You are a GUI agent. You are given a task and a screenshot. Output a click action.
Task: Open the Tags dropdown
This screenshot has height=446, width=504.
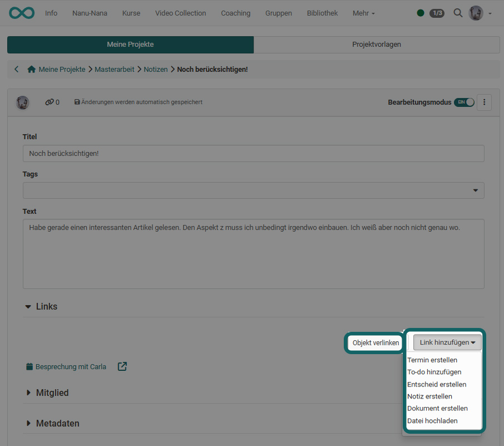(x=476, y=190)
